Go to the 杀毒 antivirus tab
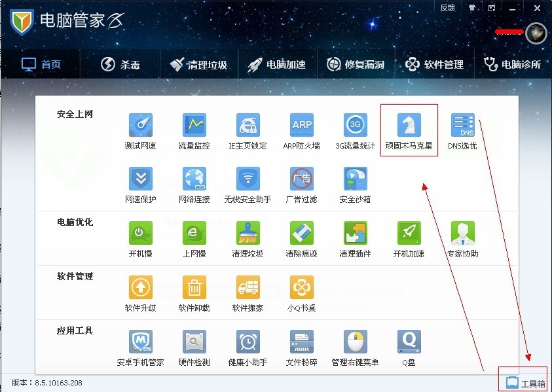This screenshot has width=552, height=392. pos(120,64)
